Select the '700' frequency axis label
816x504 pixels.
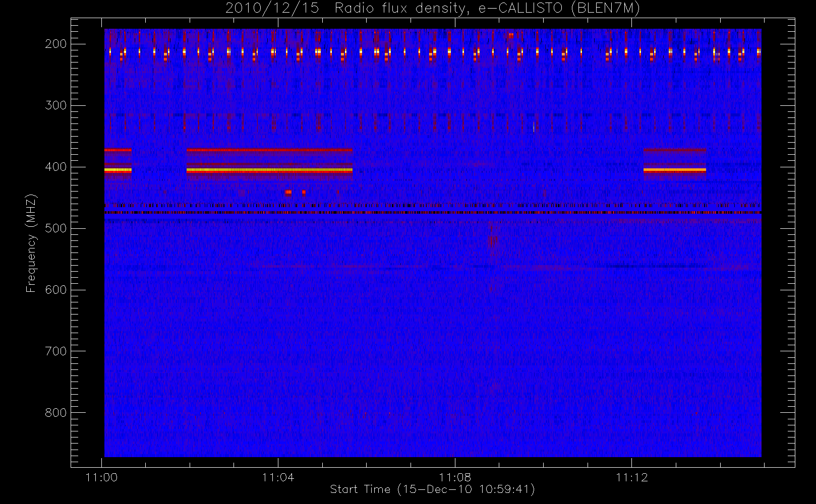click(55, 351)
